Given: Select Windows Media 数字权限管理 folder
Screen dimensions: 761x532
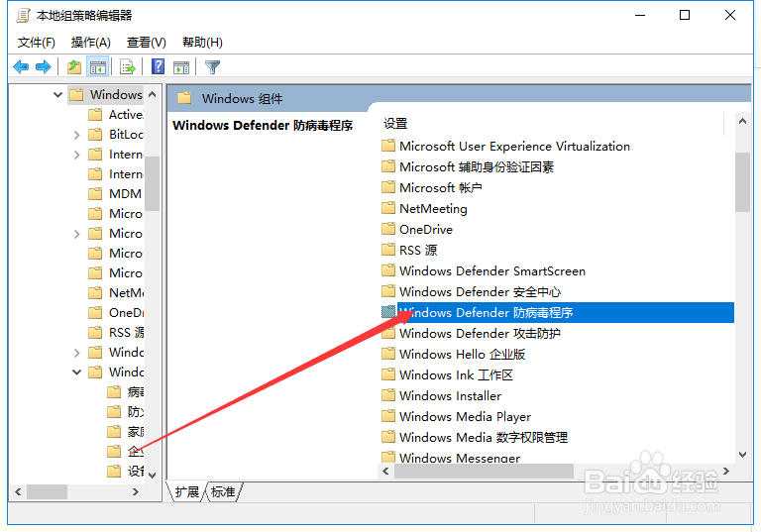Looking at the screenshot, I should tap(475, 437).
